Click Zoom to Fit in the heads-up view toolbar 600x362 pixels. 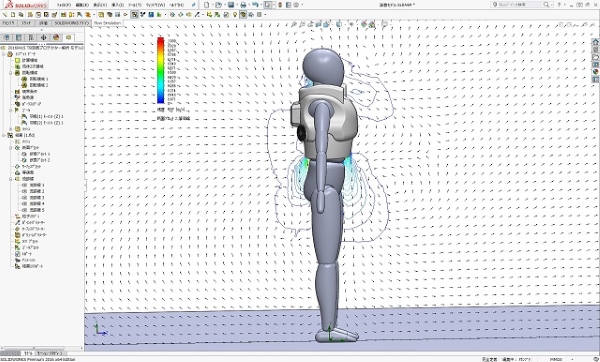[x=294, y=24]
